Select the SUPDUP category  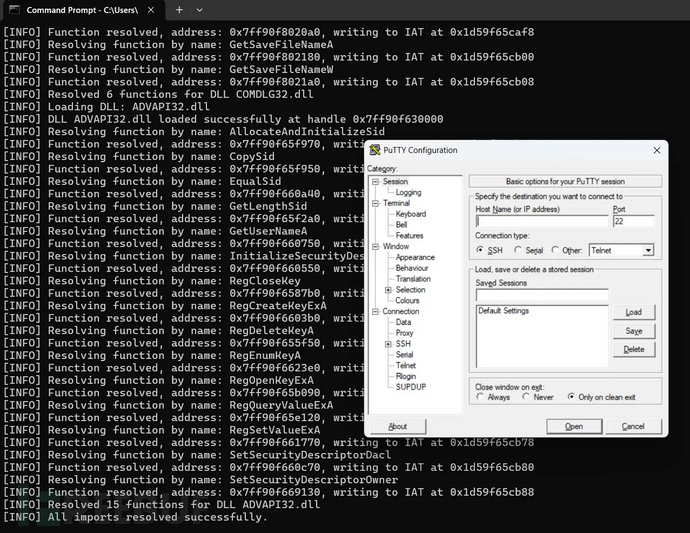coord(411,387)
